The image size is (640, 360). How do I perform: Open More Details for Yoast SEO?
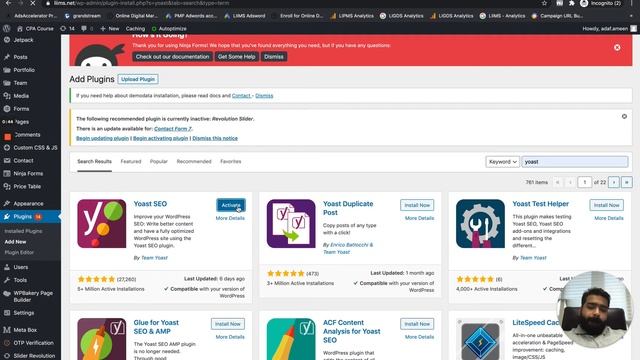pyautogui.click(x=230, y=218)
